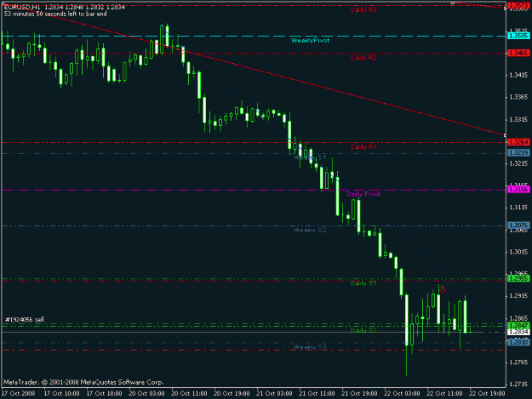Click the red 1.3465 price tag

tap(518, 54)
